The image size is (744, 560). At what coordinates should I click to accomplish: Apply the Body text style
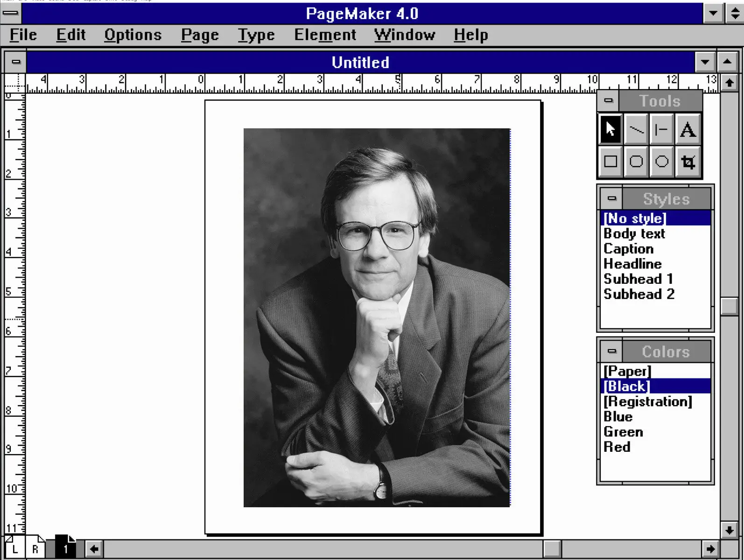click(x=655, y=233)
